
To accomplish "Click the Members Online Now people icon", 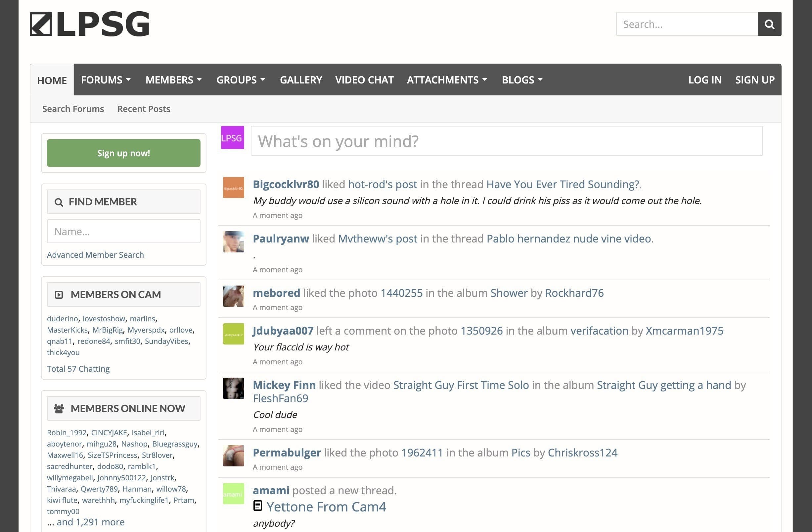I will pyautogui.click(x=59, y=408).
